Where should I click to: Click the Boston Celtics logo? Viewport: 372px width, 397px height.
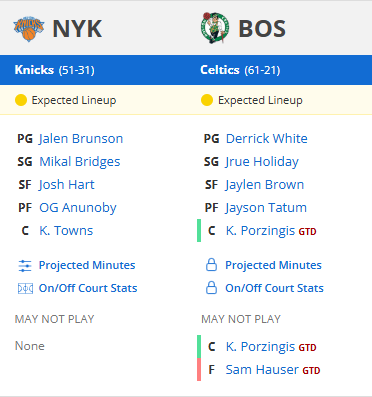(215, 28)
